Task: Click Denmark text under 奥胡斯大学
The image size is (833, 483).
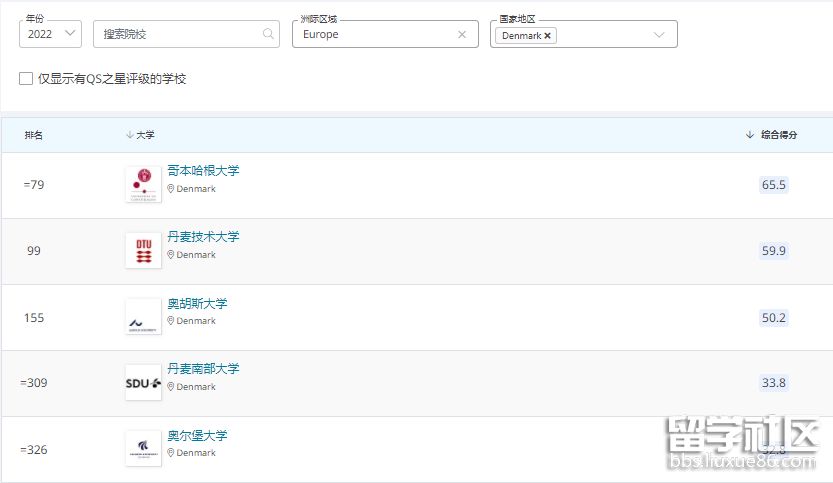Action: [196, 321]
